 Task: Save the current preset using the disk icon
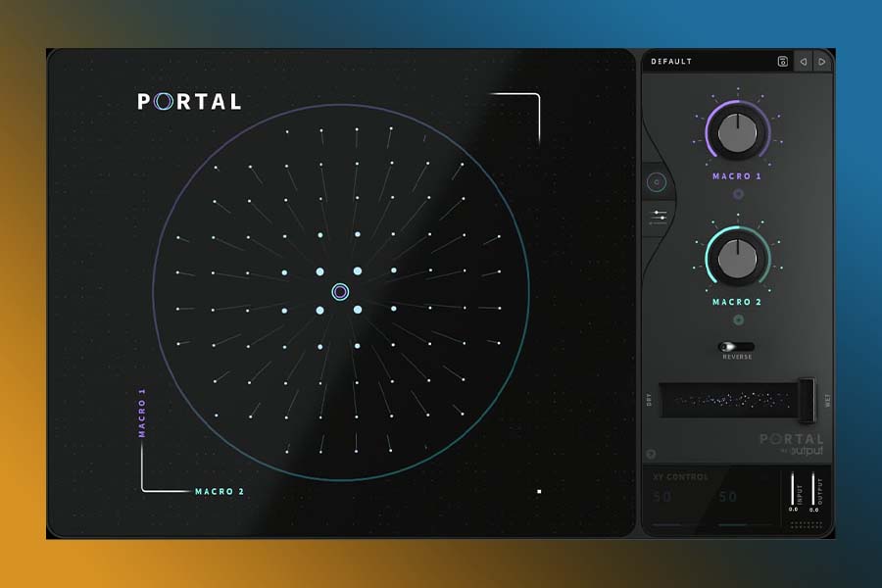[782, 62]
